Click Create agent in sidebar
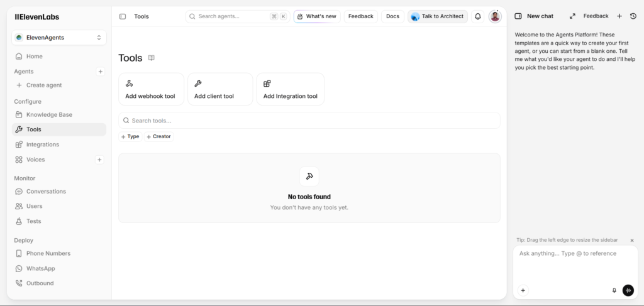The width and height of the screenshot is (644, 306). point(58,85)
